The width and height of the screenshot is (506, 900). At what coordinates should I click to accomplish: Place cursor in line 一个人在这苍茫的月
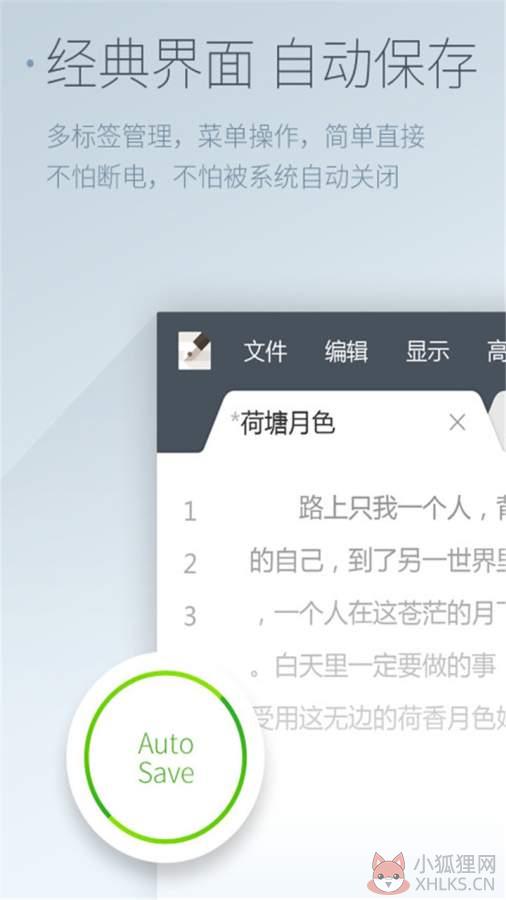tap(380, 615)
